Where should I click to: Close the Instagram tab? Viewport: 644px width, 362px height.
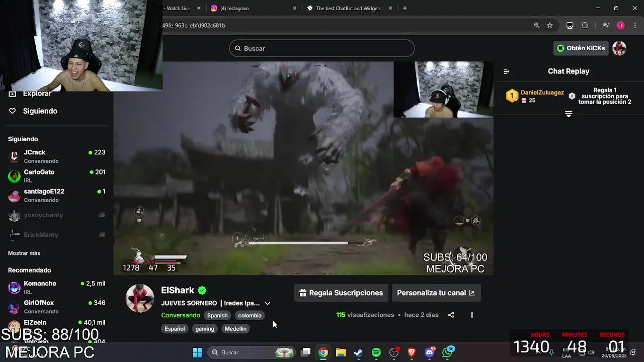[x=294, y=8]
